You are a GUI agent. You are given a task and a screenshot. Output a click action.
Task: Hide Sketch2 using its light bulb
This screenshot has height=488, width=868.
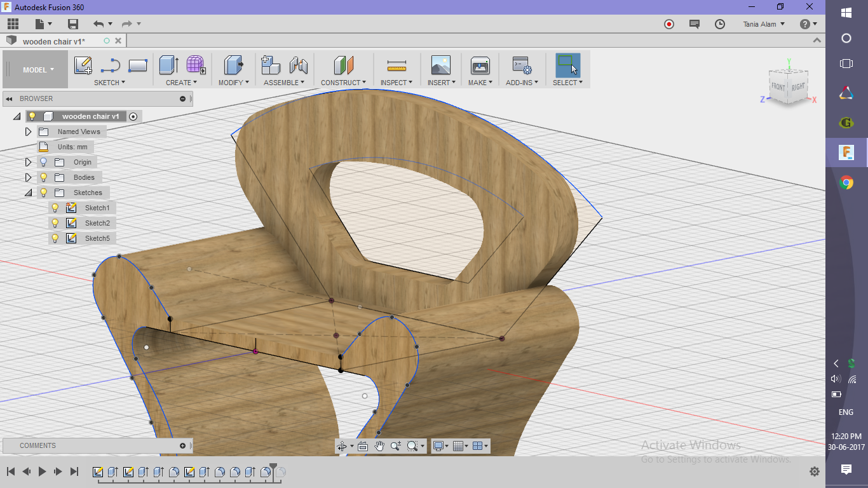point(55,223)
